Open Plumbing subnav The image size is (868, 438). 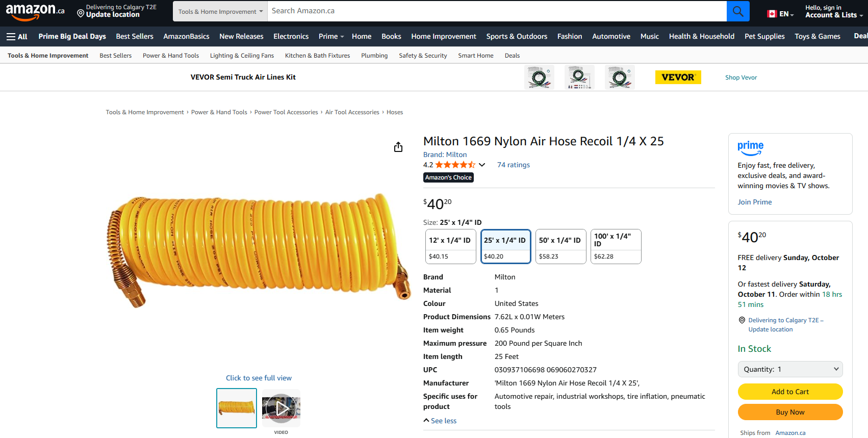point(374,56)
